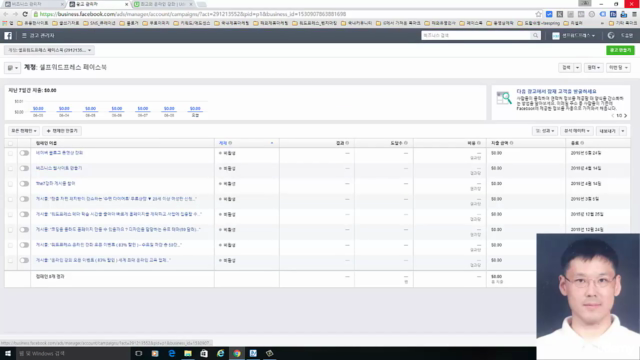640x360 pixels.
Task: Click the Chrome icon in the taskbar
Action: (237, 353)
